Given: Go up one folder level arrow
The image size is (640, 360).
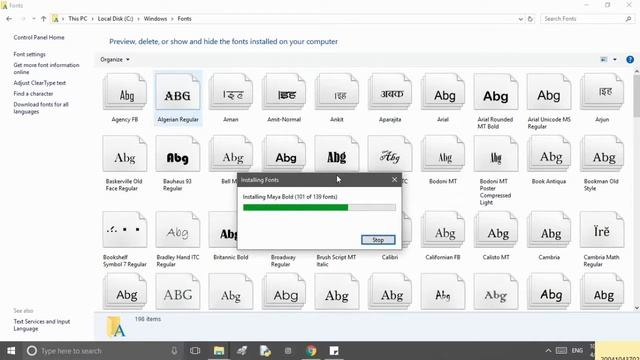Looking at the screenshot, I should pos(43,19).
